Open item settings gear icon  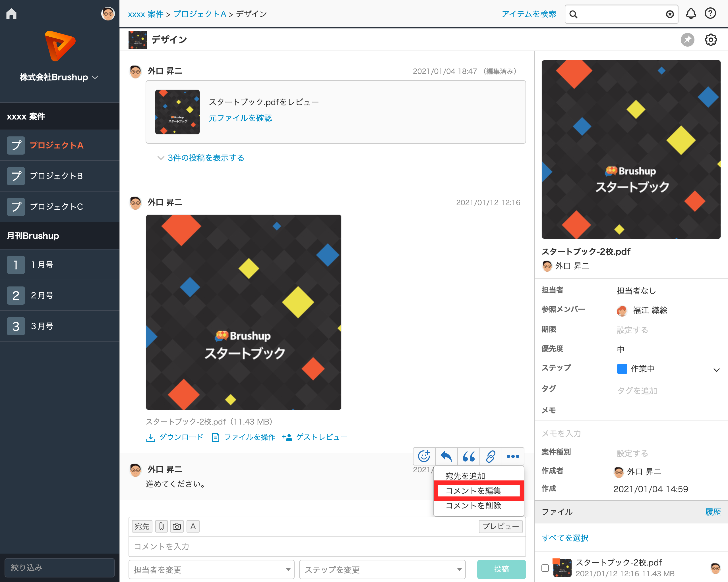[x=710, y=40]
